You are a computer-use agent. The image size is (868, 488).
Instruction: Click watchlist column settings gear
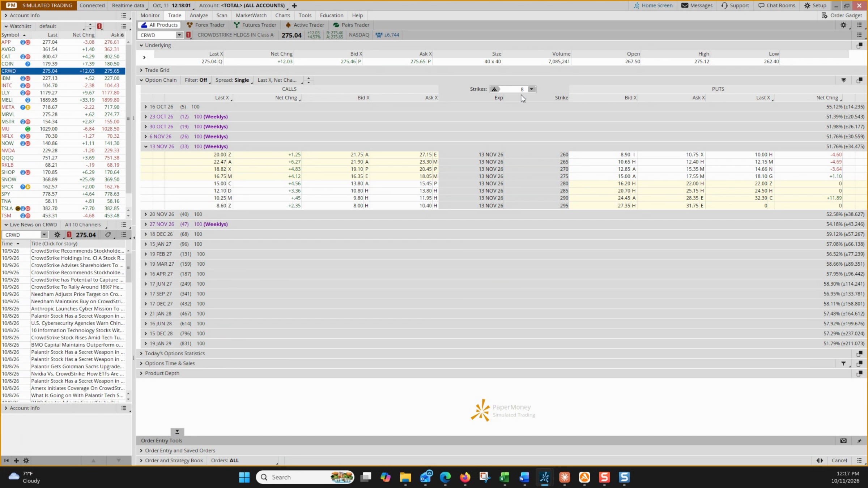(x=122, y=35)
